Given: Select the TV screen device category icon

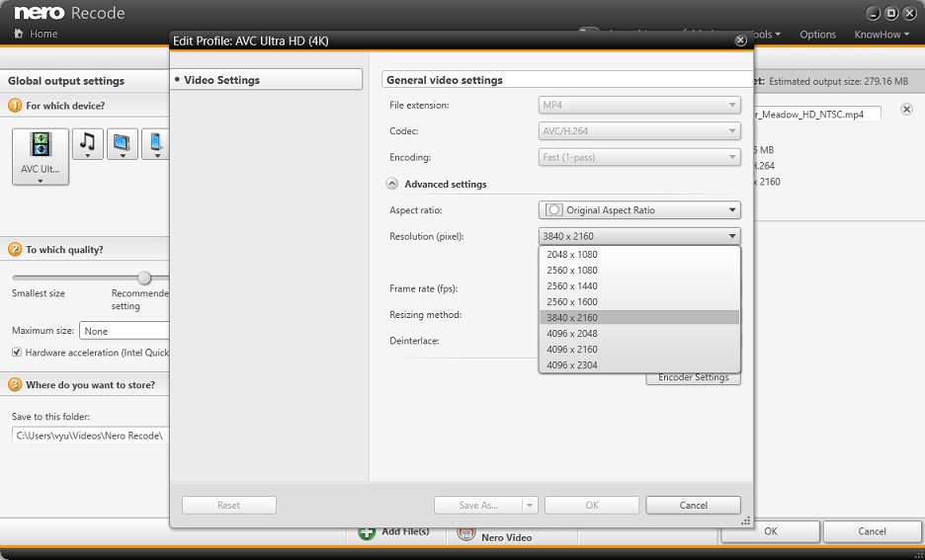Looking at the screenshot, I should click(122, 143).
